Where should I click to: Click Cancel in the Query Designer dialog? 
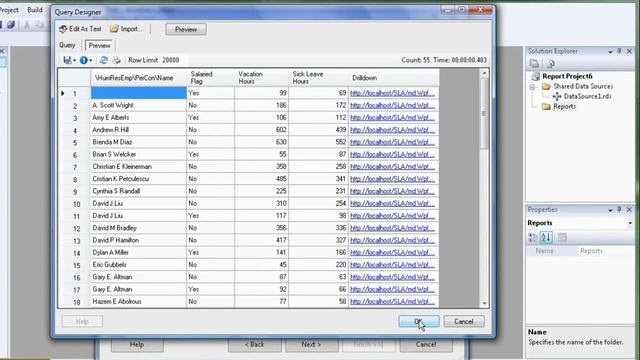(464, 322)
